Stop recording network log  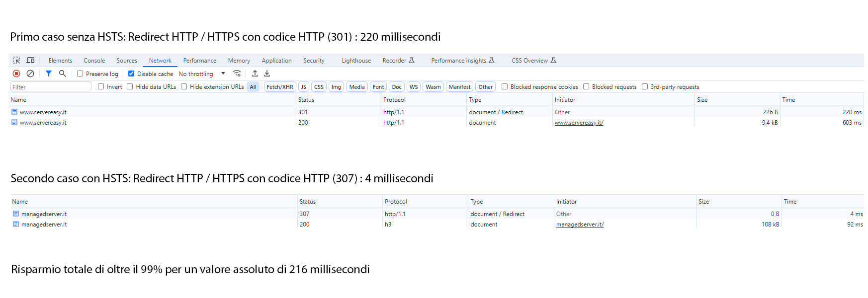pyautogui.click(x=16, y=74)
